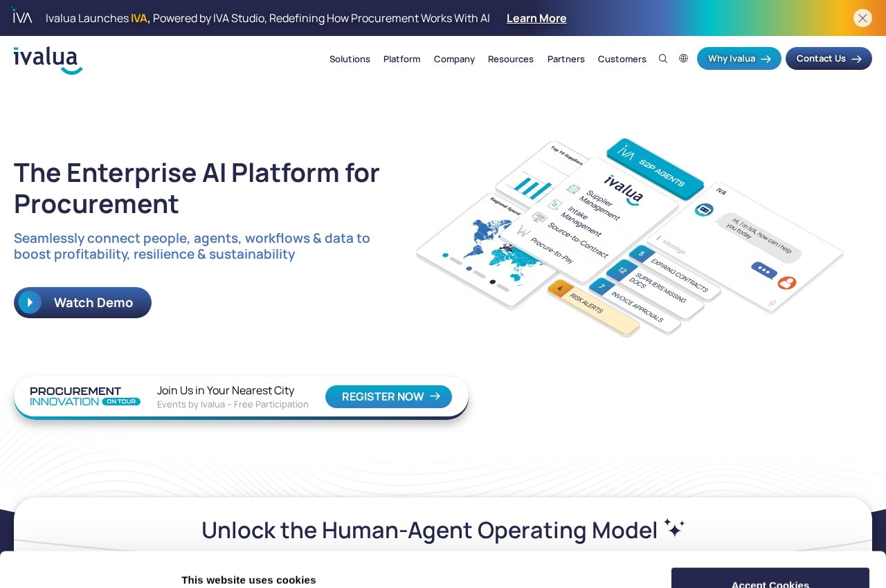Click the Procurement Innovation On Tour logo
This screenshot has width=886, height=588.
coord(85,396)
